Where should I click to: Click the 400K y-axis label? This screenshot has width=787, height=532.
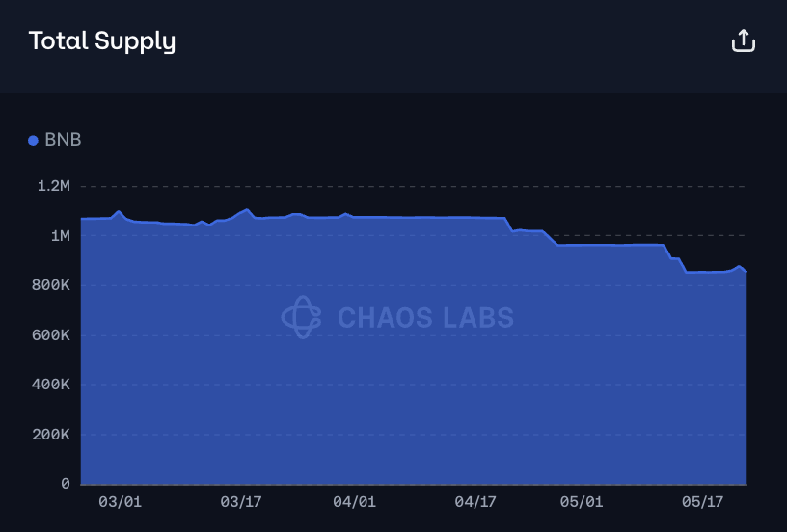pos(51,385)
